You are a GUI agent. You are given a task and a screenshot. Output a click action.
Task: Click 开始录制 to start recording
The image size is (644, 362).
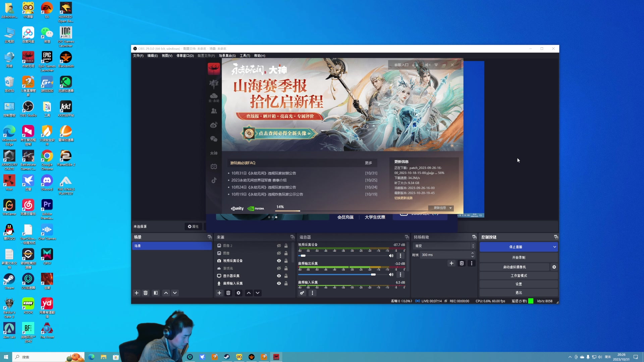(x=519, y=257)
